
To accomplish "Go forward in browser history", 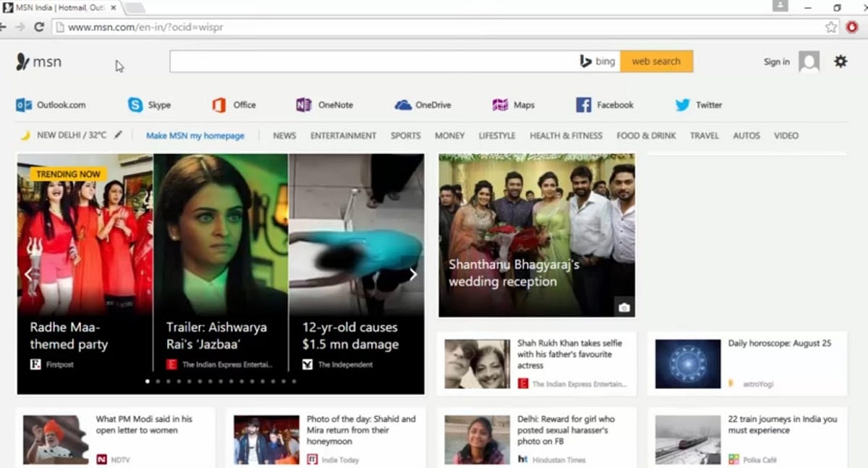I will (x=20, y=27).
